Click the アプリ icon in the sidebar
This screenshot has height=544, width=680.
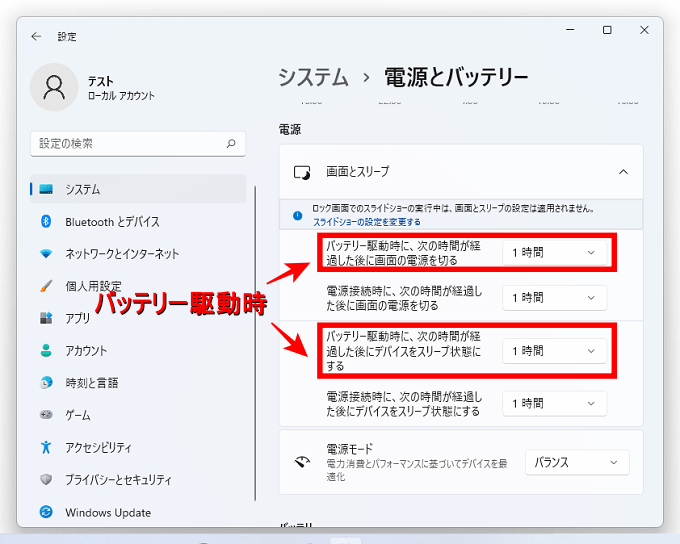click(46, 318)
